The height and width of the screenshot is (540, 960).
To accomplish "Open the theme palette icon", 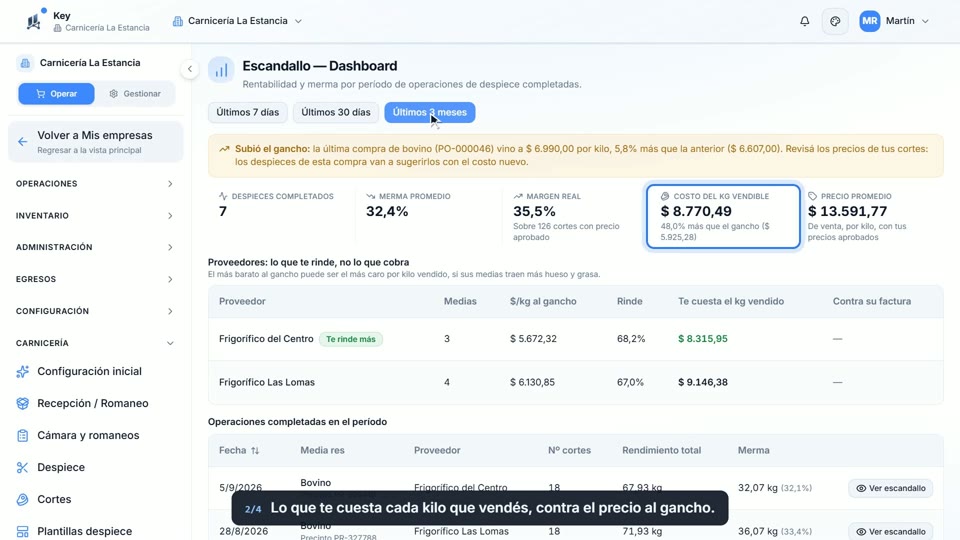I will click(835, 21).
